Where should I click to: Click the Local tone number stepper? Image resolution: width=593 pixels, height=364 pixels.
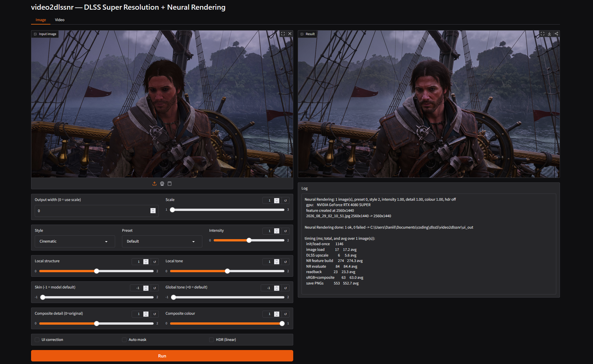point(277,262)
